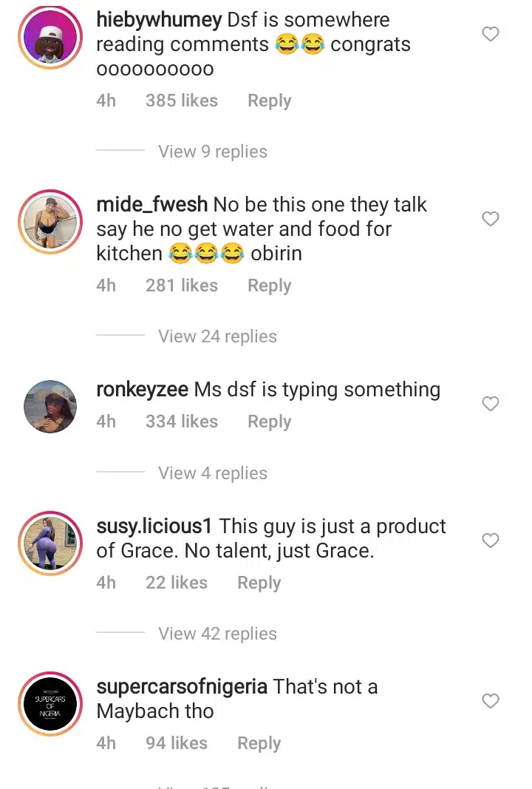Image resolution: width=532 pixels, height=789 pixels.
Task: Expand View 9 replies
Action: 212,152
